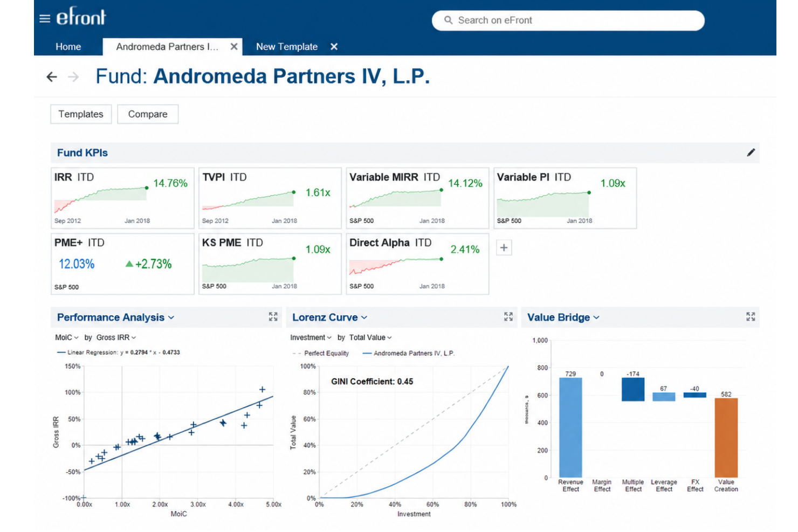Screen dimensions: 798x532
Task: Open the Direct Alpha ITD KPI tile
Action: [417, 264]
